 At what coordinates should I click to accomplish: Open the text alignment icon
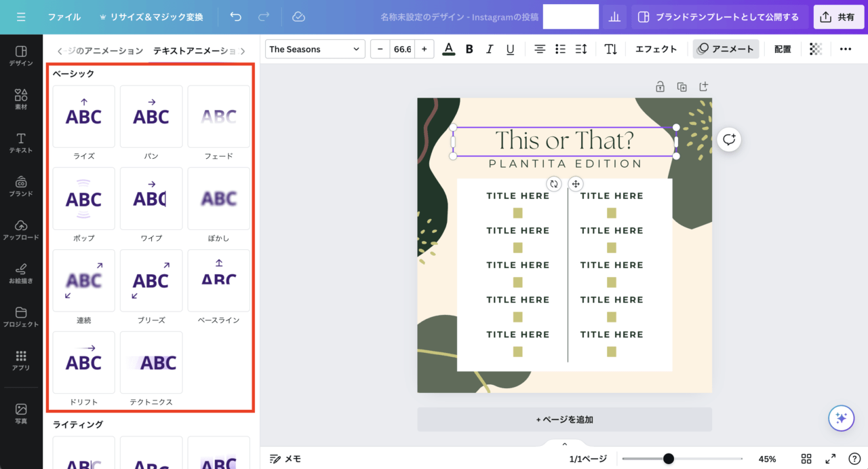[x=540, y=49]
